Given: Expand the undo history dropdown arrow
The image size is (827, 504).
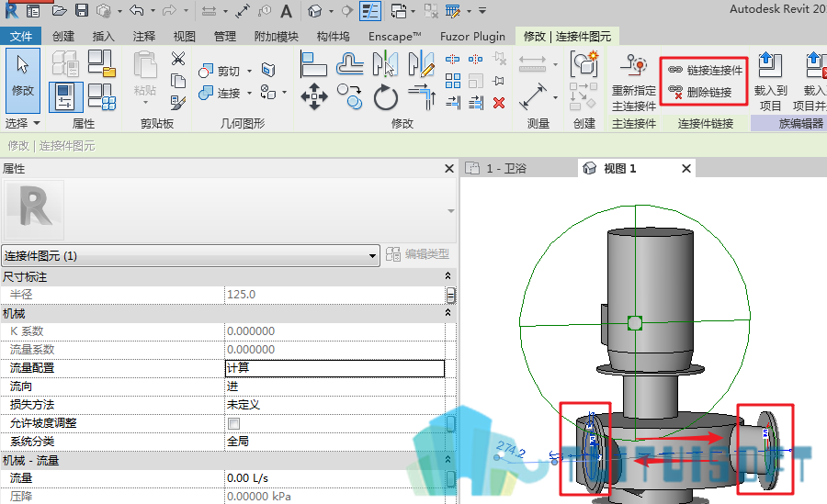Looking at the screenshot, I should (153, 10).
